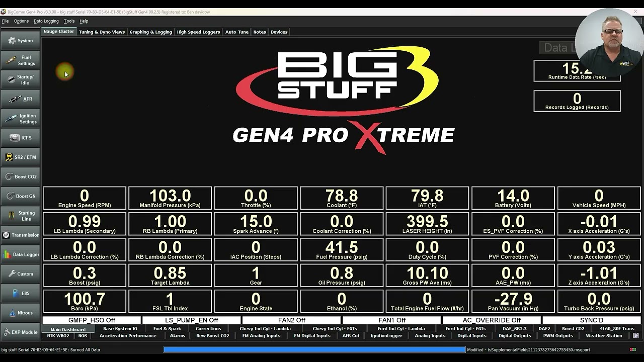
Task: Click the GMFP_HSO Off status indicator
Action: (x=92, y=320)
